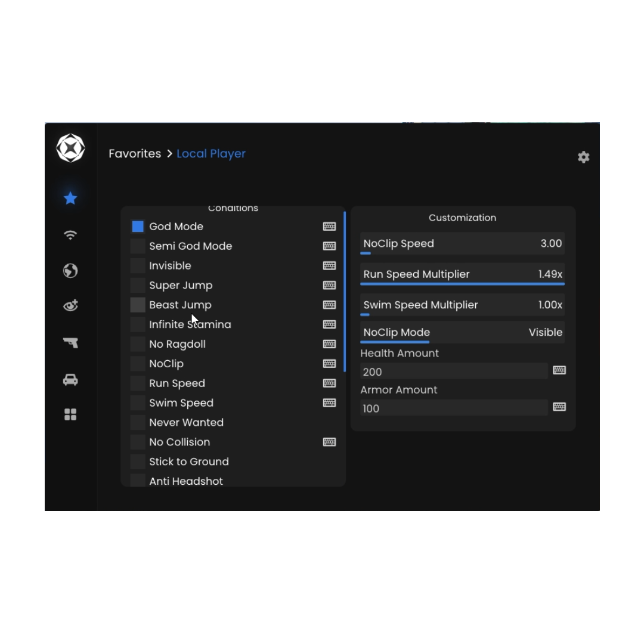
Task: Click the Local Player breadcrumb
Action: coord(211,154)
